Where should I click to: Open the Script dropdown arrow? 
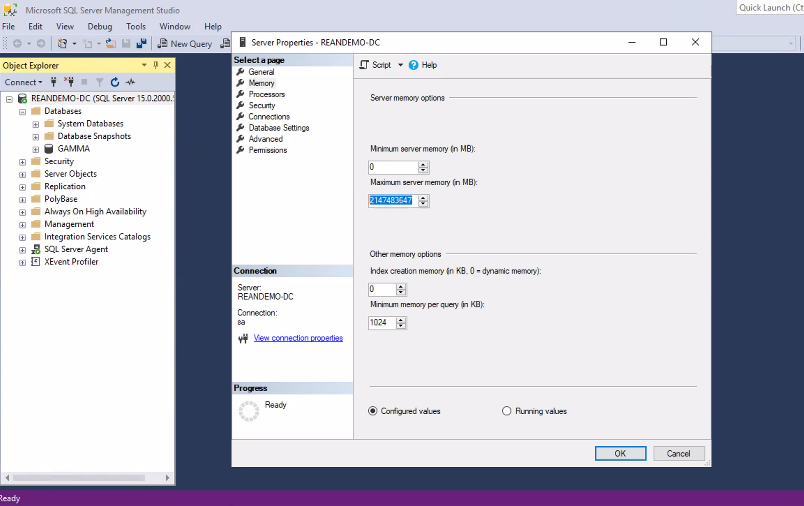click(400, 65)
